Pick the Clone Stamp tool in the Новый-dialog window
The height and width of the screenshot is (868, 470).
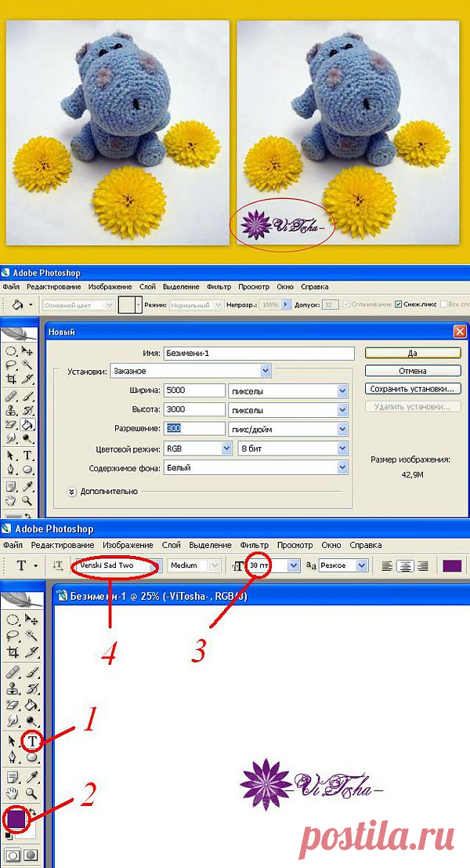pyautogui.click(x=10, y=411)
